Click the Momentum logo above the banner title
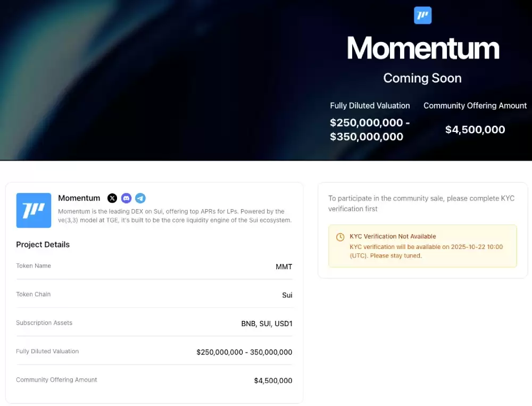 [x=422, y=15]
